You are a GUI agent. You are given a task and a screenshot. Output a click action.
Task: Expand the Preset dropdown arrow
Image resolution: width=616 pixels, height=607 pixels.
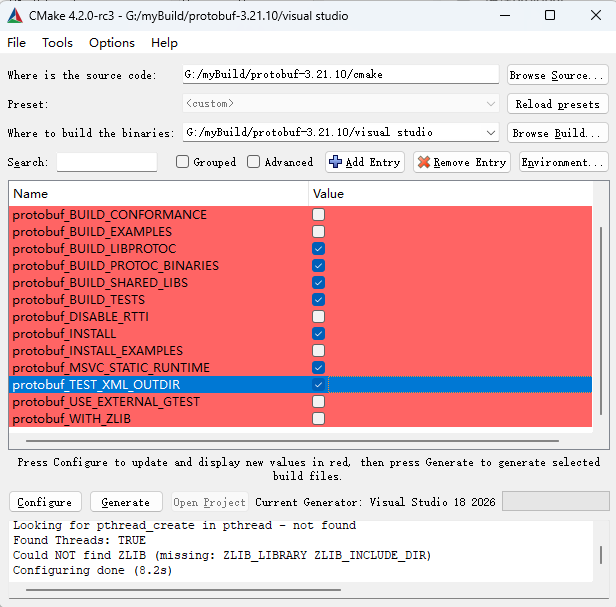490,104
